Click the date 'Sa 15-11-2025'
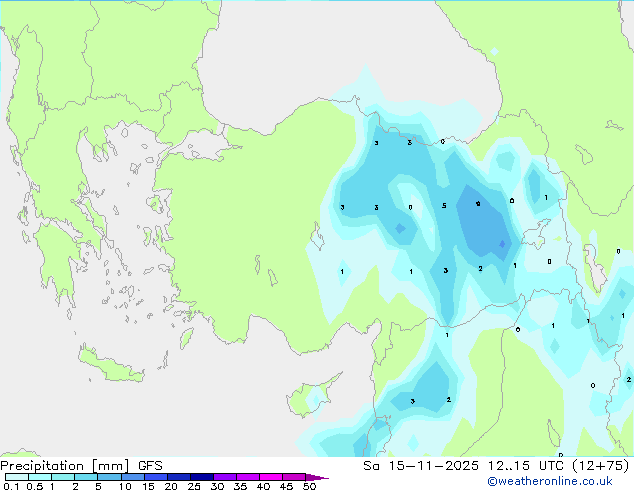Screen dimensions: 634x490 pos(421,466)
